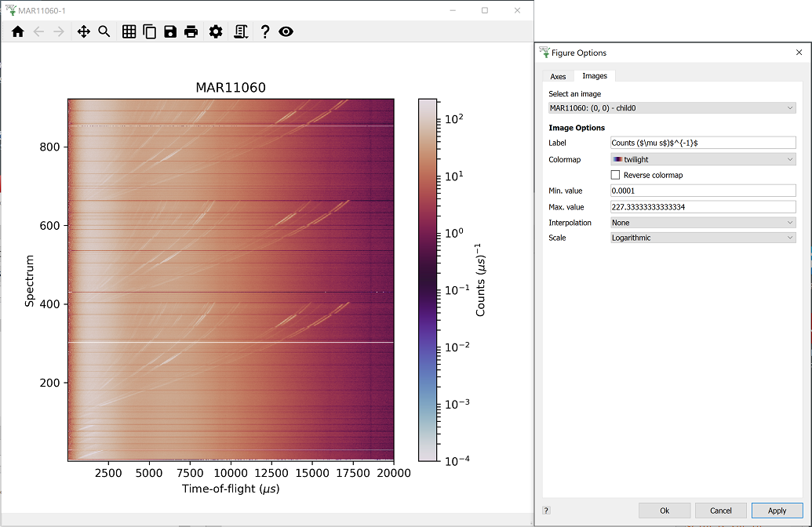
Task: Activate the pan/move axes tool
Action: click(x=83, y=31)
